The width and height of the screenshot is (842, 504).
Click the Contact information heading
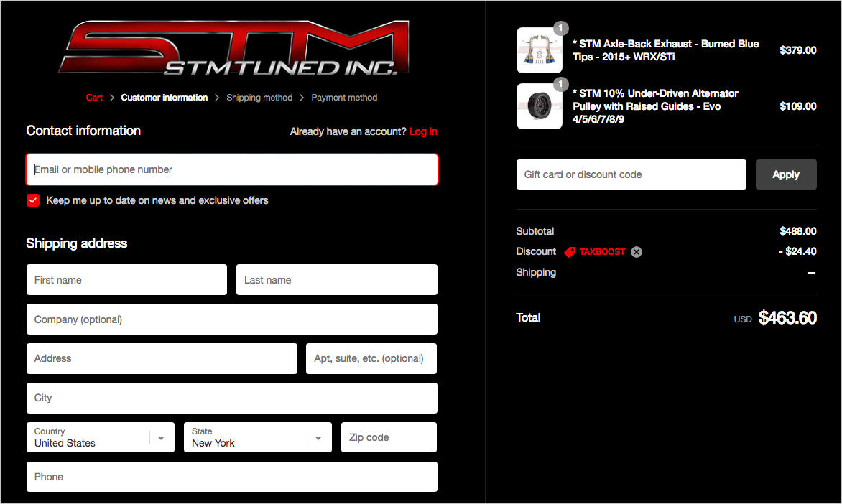(x=83, y=131)
